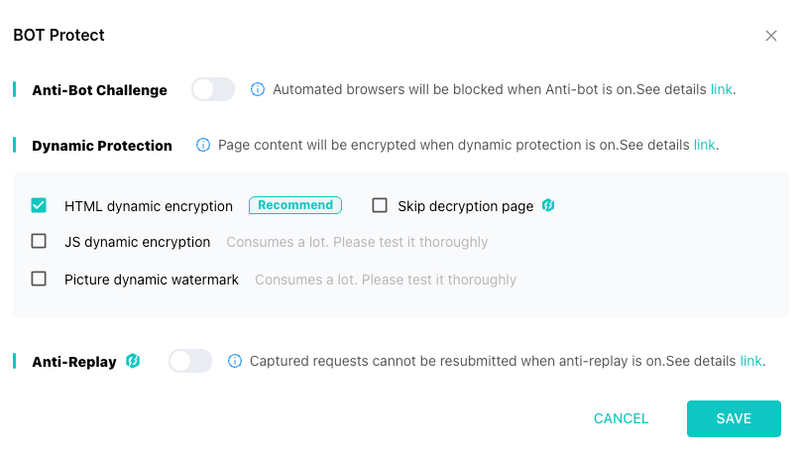Image resolution: width=800 pixels, height=456 pixels.
Task: Enable the Anti-Bot Challenge switch
Action: [213, 89]
